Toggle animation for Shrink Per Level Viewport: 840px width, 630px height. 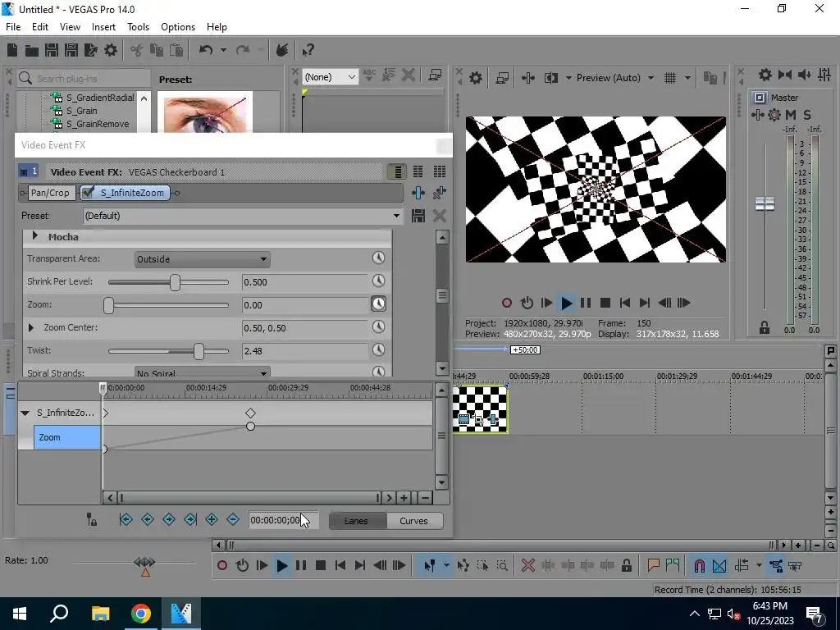378,281
